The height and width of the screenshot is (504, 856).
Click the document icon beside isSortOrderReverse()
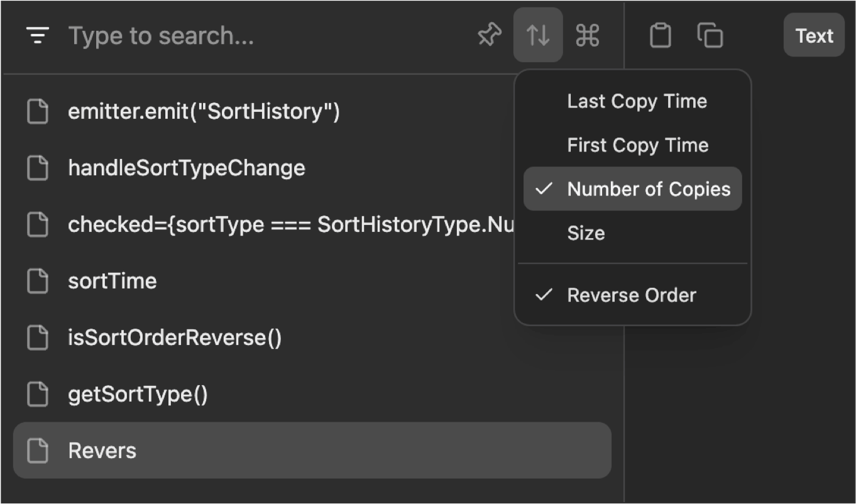[x=38, y=337]
